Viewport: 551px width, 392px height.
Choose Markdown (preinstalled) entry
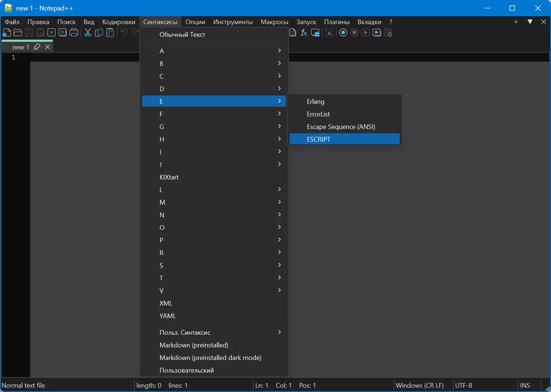tap(214, 345)
